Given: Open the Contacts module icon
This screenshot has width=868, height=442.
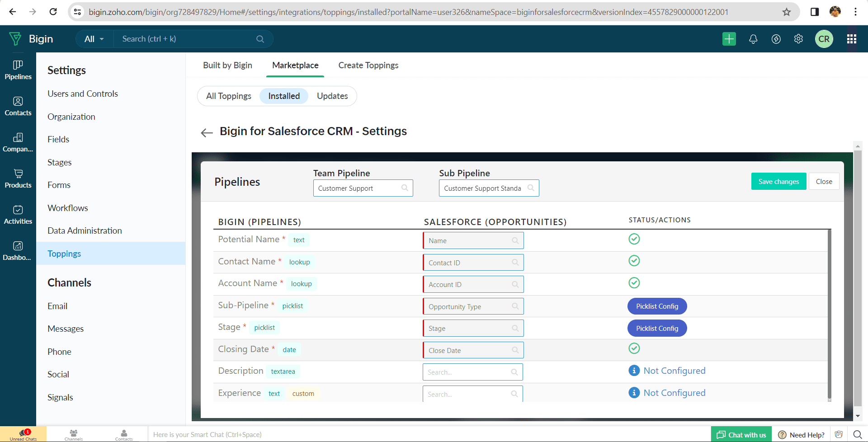Looking at the screenshot, I should pos(18,106).
